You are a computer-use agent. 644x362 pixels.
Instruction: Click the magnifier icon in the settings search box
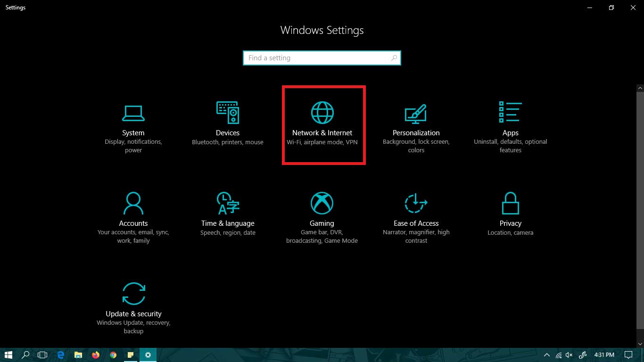click(394, 58)
